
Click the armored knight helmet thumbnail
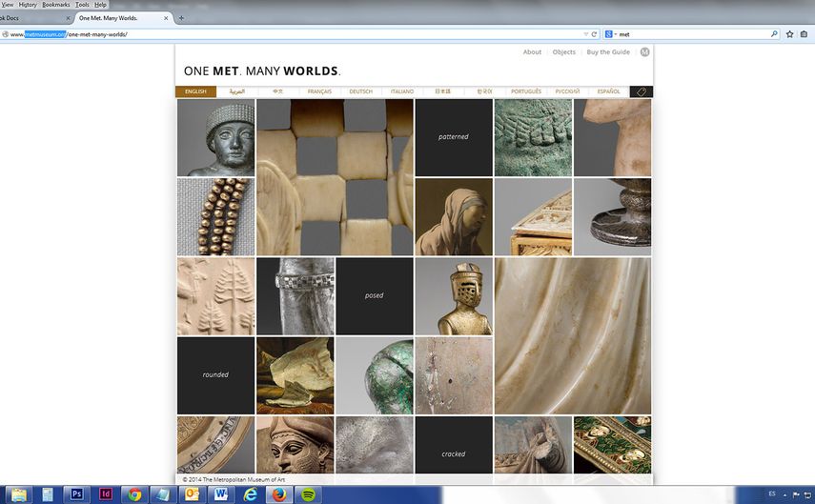pos(454,295)
